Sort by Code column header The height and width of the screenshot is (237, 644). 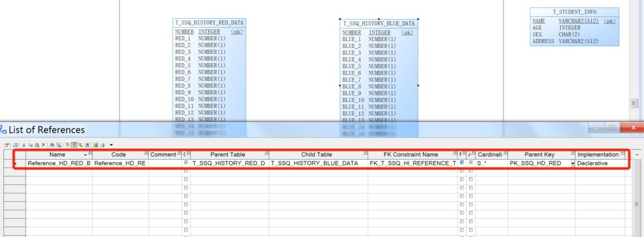(x=118, y=155)
